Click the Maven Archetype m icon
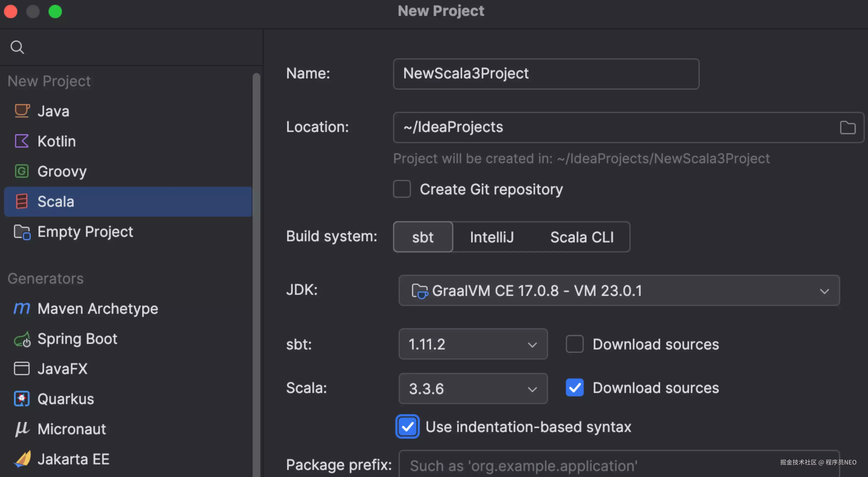This screenshot has height=477, width=868. click(x=22, y=308)
